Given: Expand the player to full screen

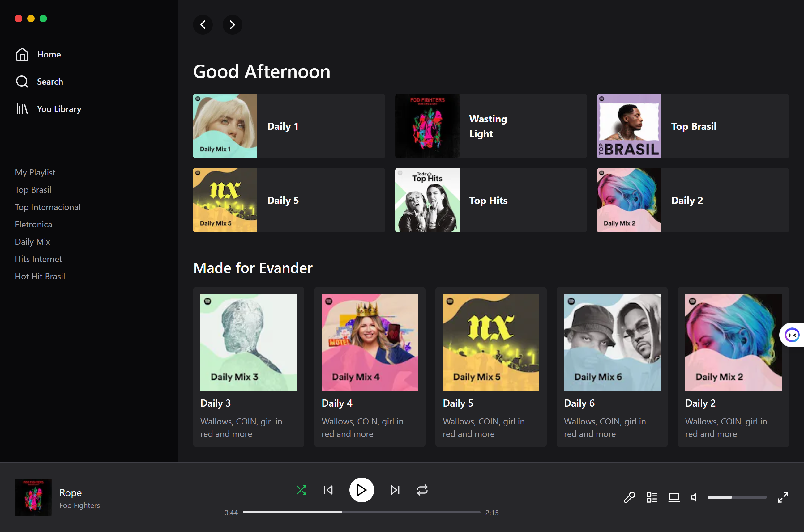Looking at the screenshot, I should tap(783, 497).
